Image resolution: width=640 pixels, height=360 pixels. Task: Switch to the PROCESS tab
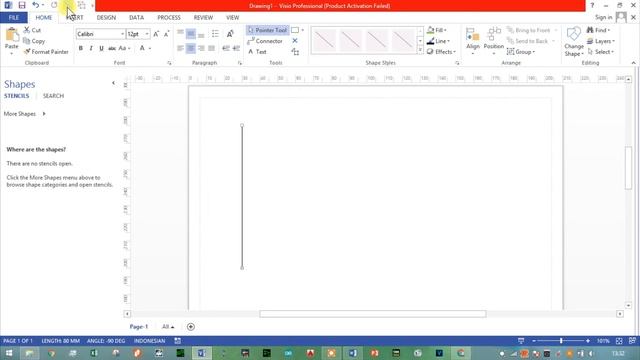pos(169,18)
